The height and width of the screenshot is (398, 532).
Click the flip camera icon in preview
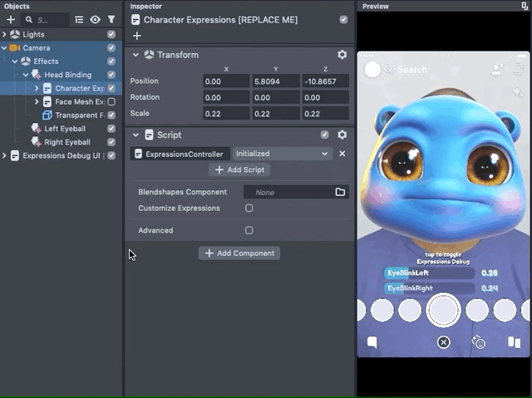point(478,342)
